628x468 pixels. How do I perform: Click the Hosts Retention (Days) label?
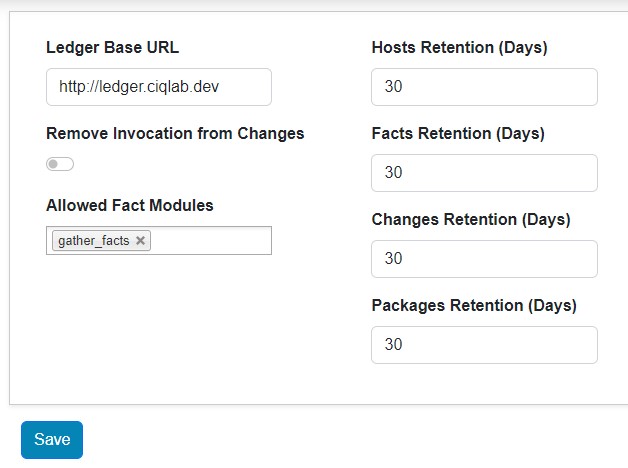point(459,47)
